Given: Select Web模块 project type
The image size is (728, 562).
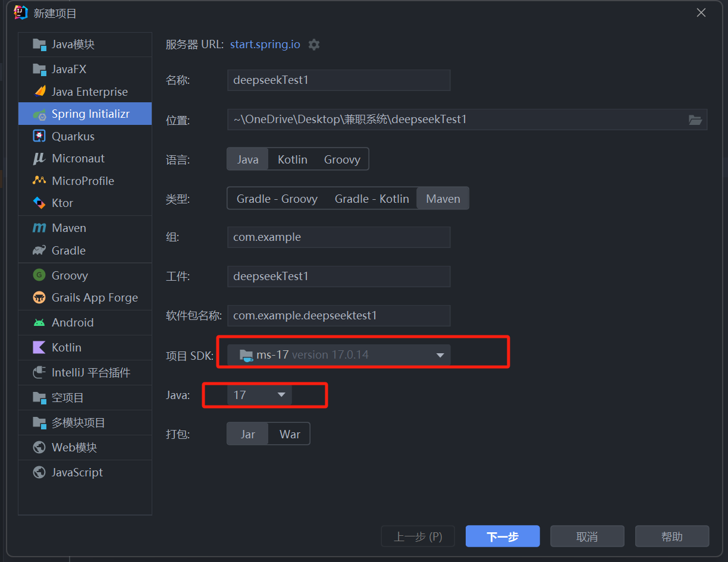Looking at the screenshot, I should pos(85,447).
